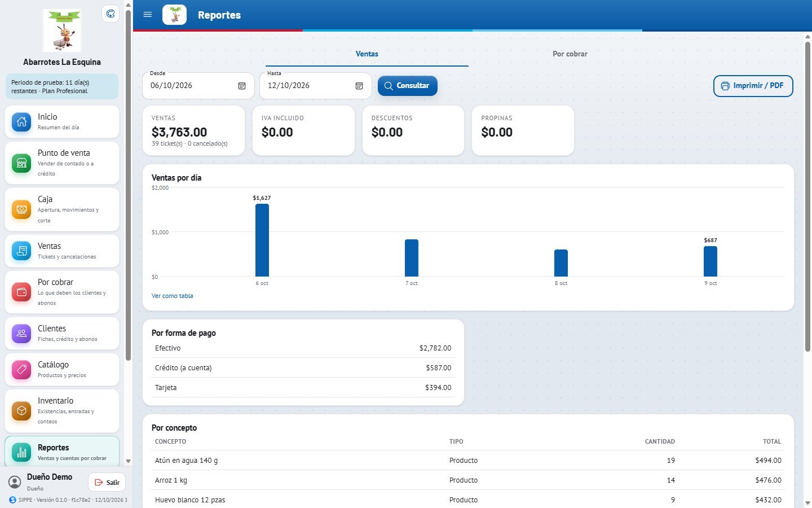Click the Hasta date field

click(316, 86)
